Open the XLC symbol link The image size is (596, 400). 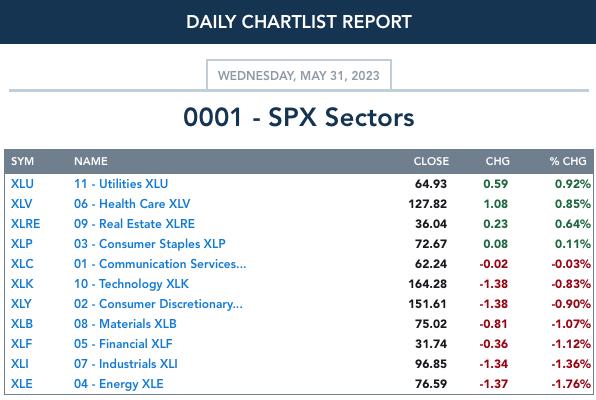22,264
